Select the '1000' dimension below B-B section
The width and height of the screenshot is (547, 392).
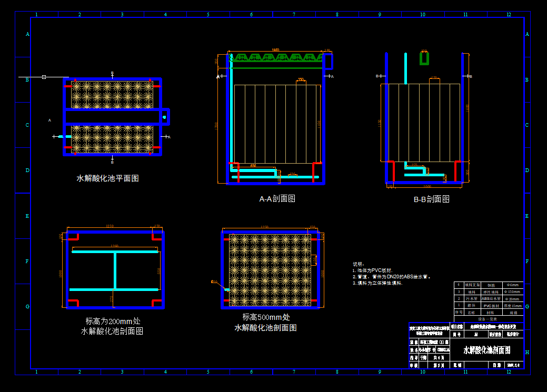click(427, 186)
